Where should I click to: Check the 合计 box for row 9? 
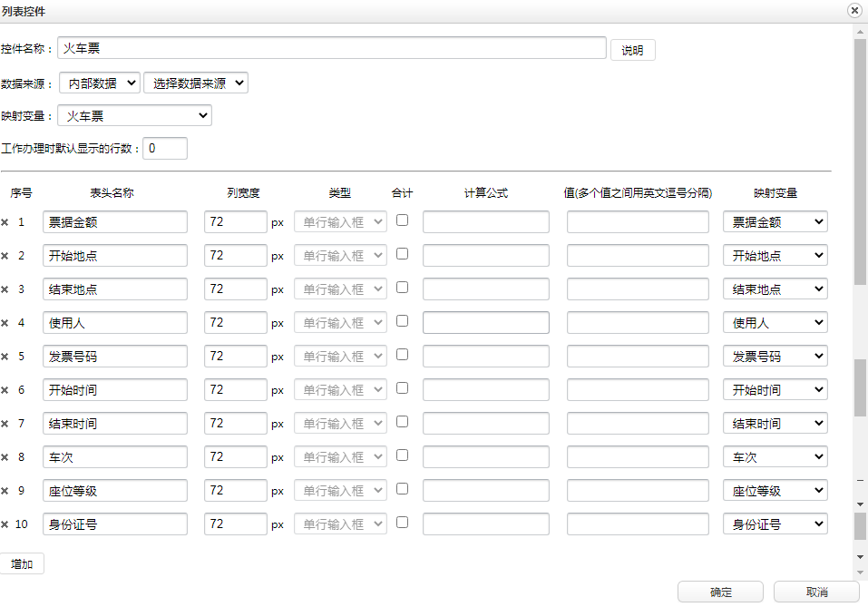tap(402, 488)
